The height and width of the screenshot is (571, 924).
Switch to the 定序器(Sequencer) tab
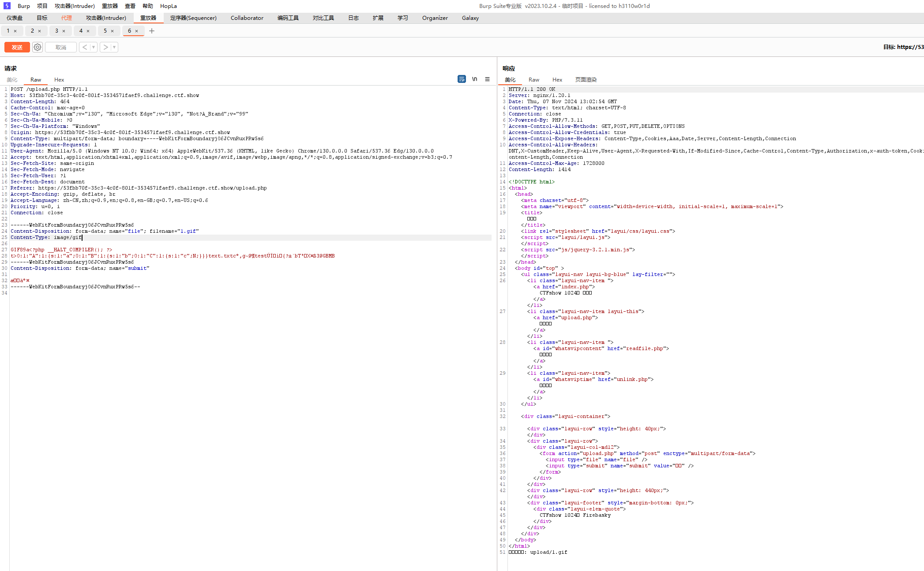[x=193, y=18]
